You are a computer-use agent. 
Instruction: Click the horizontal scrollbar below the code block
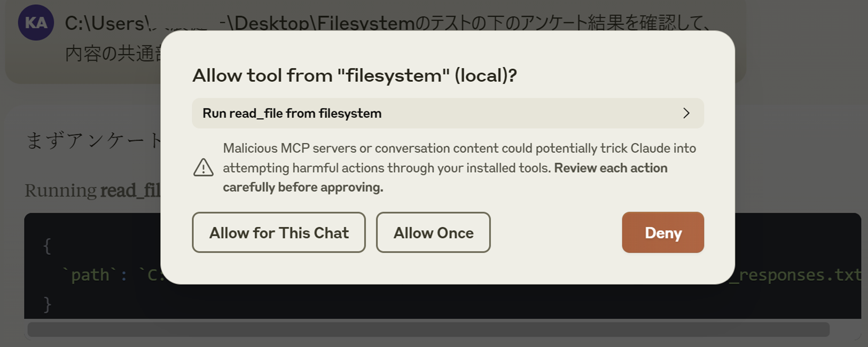(x=428, y=329)
